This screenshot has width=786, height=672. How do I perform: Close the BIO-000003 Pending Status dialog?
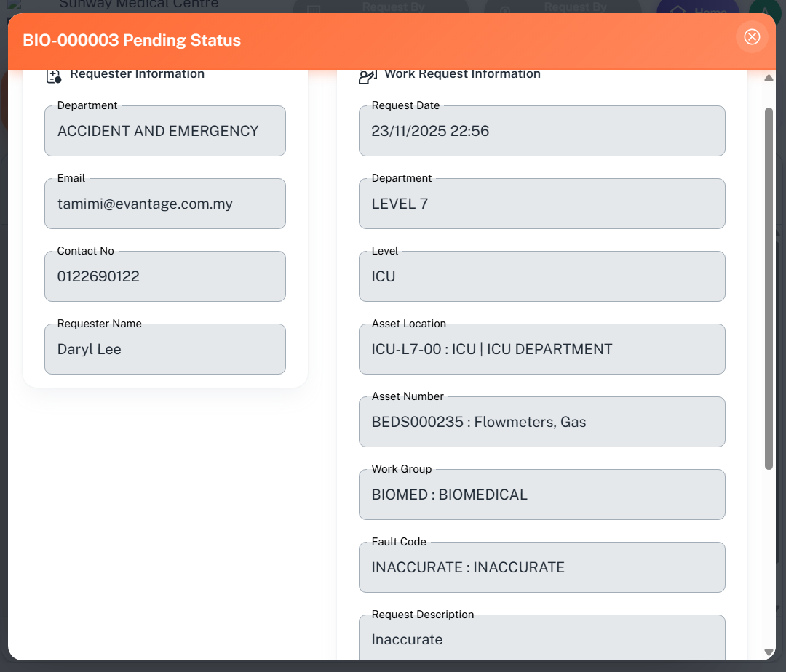point(752,37)
